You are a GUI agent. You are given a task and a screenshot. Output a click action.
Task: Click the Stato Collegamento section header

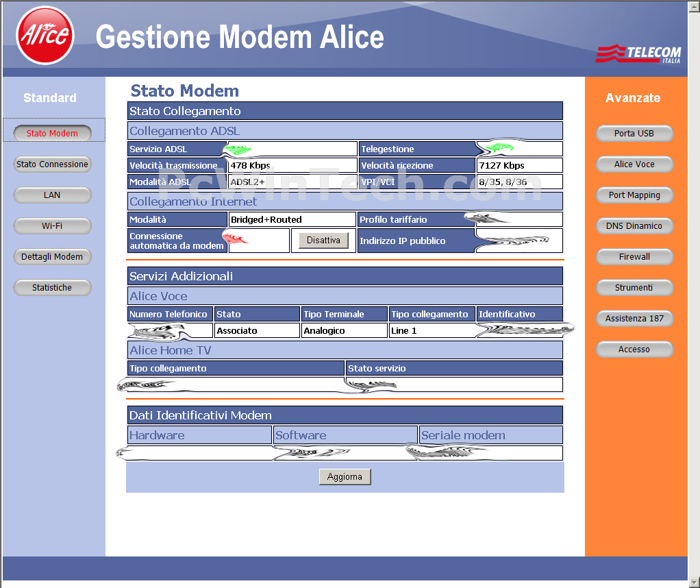[x=345, y=111]
